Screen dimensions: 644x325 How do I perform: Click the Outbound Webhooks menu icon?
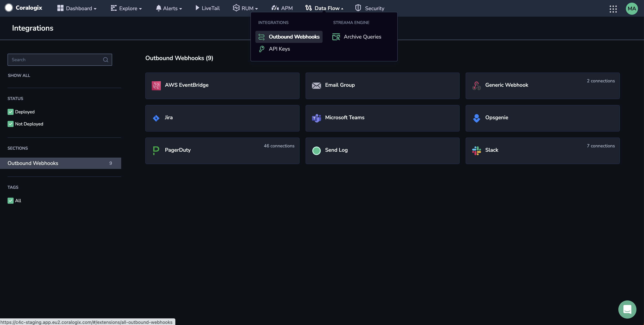pyautogui.click(x=261, y=37)
